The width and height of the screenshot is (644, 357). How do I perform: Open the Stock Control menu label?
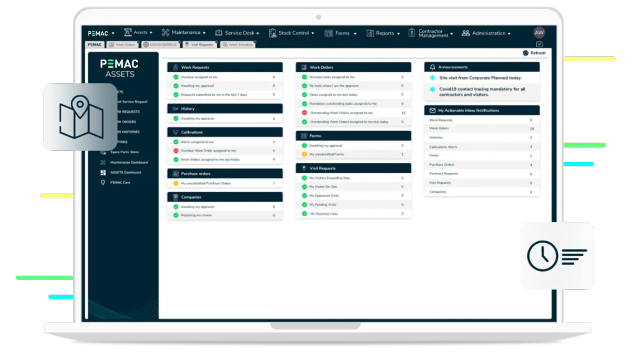pyautogui.click(x=294, y=33)
